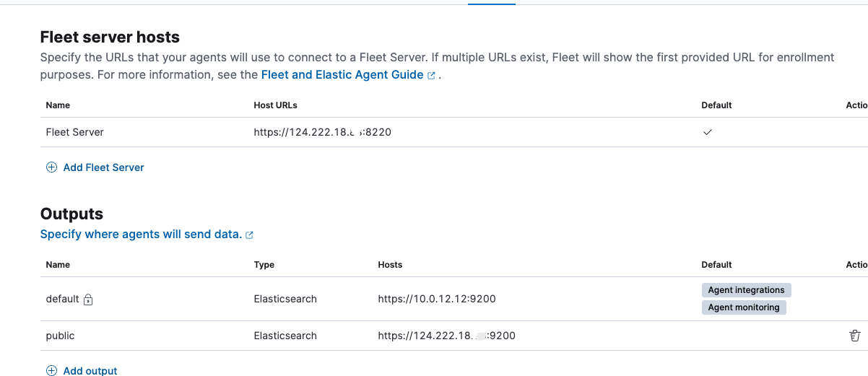Click the Agent monitoring badge

[743, 307]
